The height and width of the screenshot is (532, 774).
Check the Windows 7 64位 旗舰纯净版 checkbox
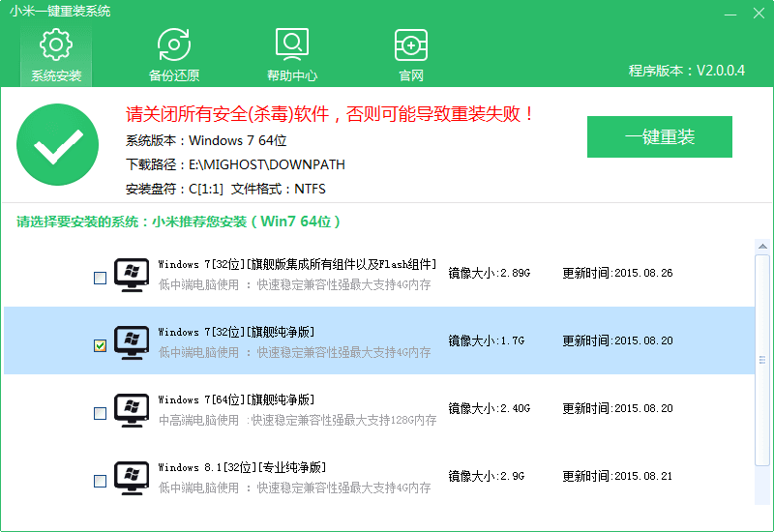click(x=100, y=413)
